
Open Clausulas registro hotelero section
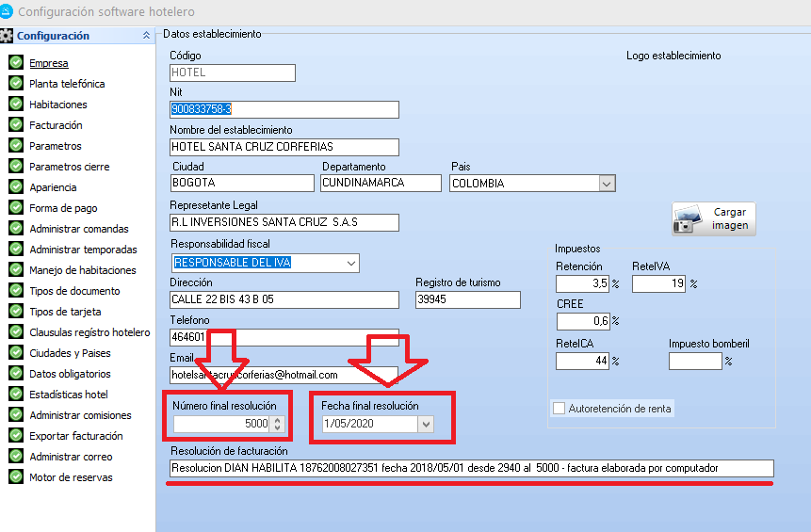point(89,332)
